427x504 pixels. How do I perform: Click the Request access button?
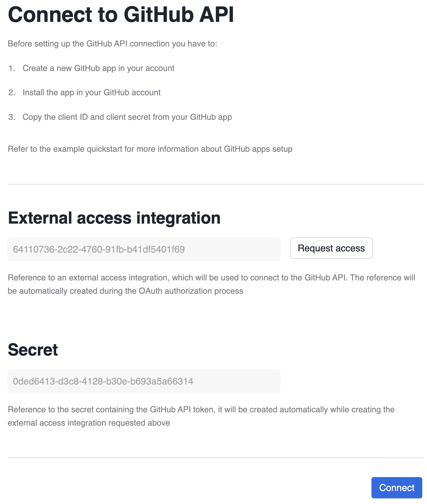(331, 248)
